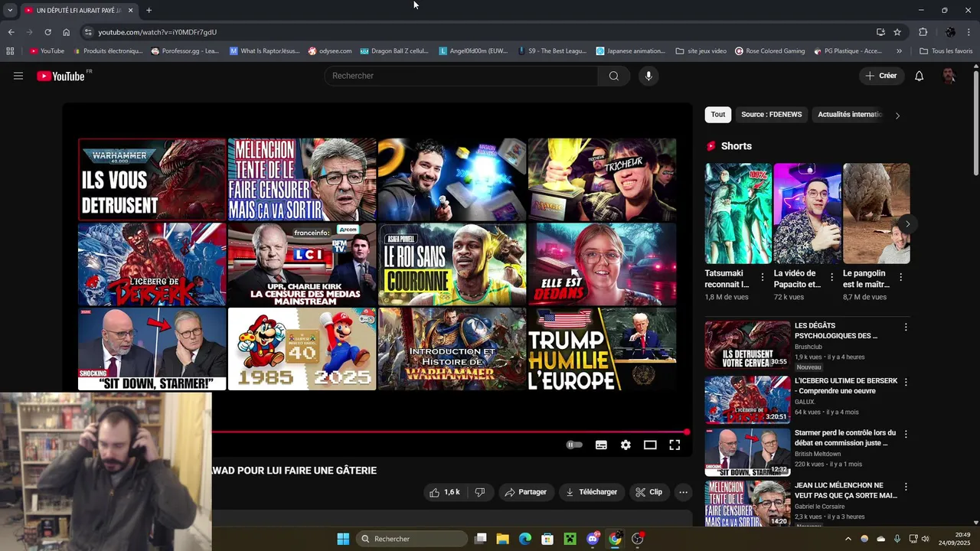Play the 'TRUMP HUMILIE L'EUROPE' end-screen video

click(602, 349)
